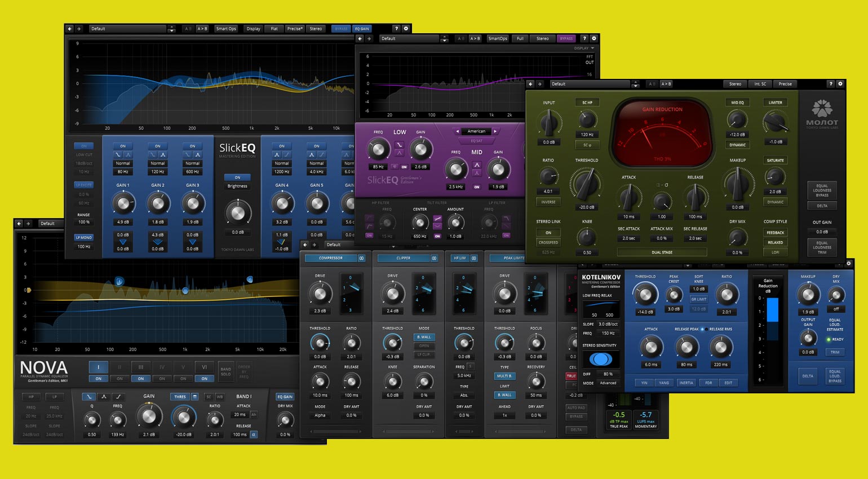
Task: Click YANG button in Kotelnikov
Action: (664, 383)
